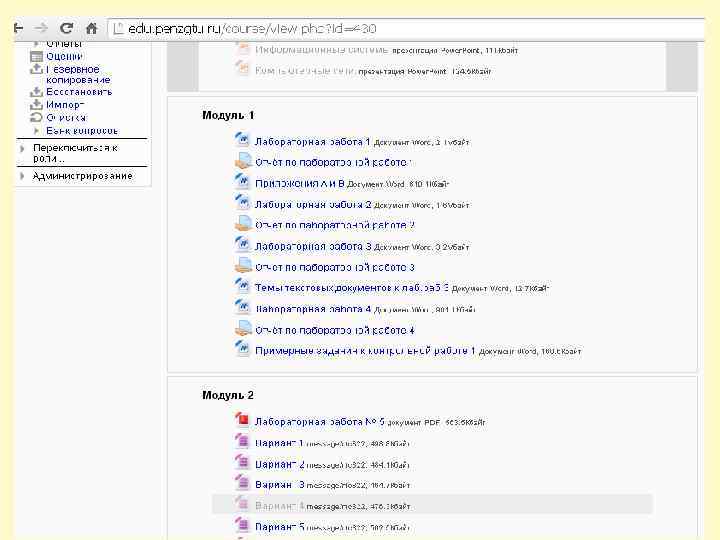
Task: Expand Банк вопросов tree arrow
Action: (36, 131)
